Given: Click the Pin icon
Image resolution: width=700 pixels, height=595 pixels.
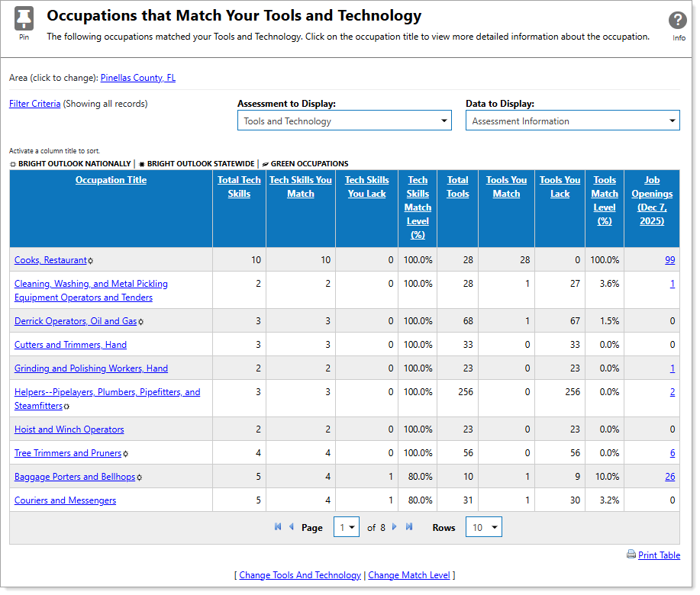Looking at the screenshot, I should 24,19.
